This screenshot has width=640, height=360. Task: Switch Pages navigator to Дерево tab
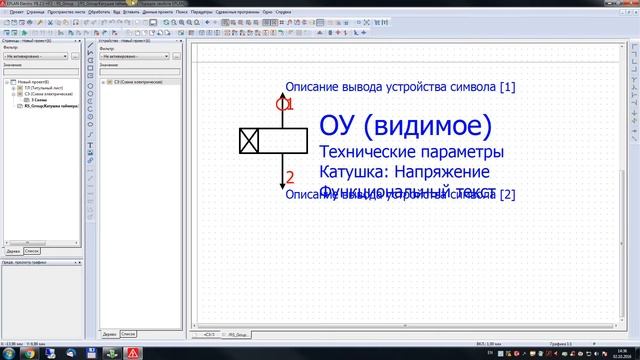13,251
